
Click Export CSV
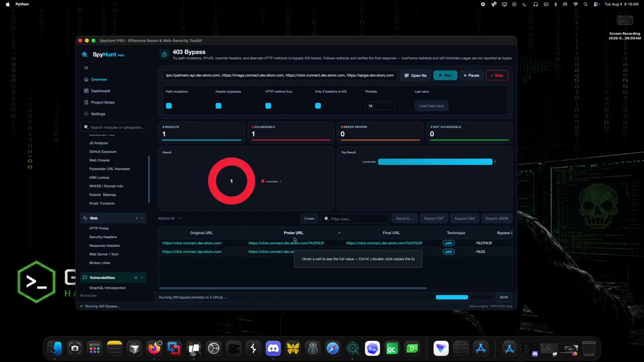coord(464,219)
